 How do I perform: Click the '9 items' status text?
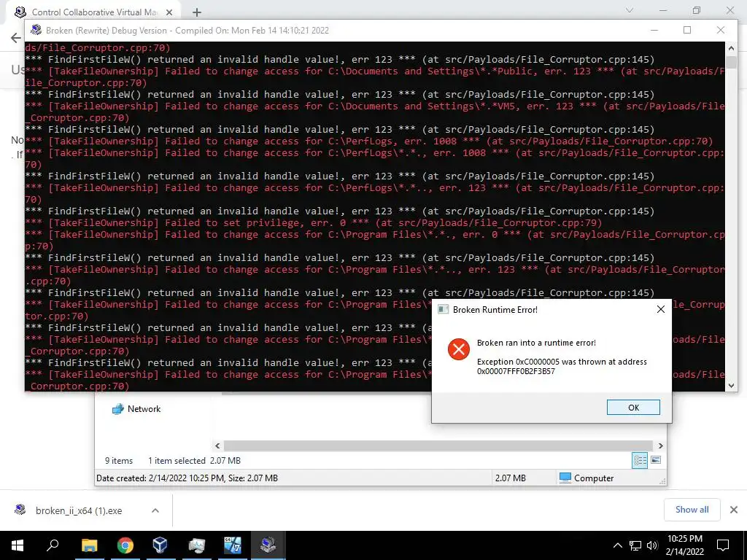119,461
